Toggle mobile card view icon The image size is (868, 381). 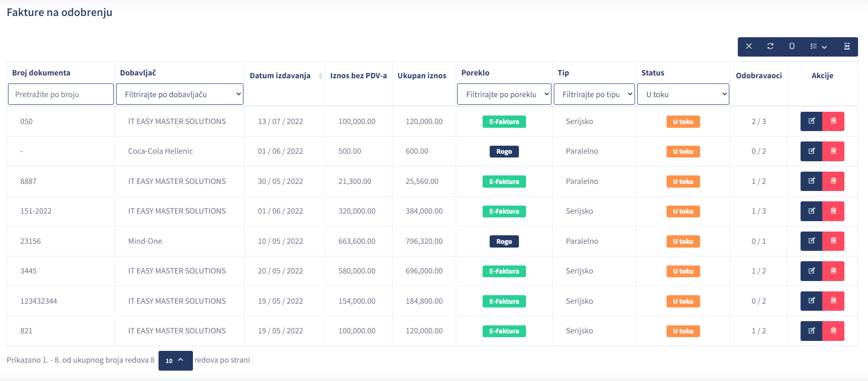coord(792,46)
